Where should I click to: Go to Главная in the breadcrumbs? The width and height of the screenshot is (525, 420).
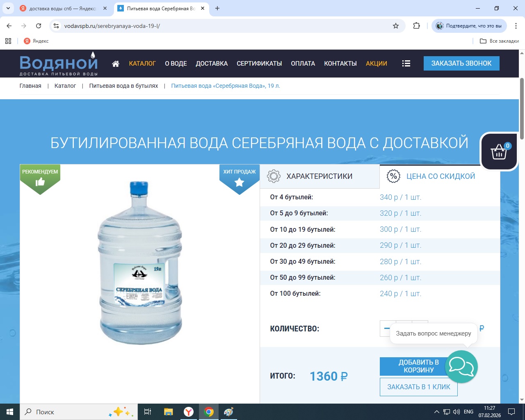pyautogui.click(x=30, y=86)
